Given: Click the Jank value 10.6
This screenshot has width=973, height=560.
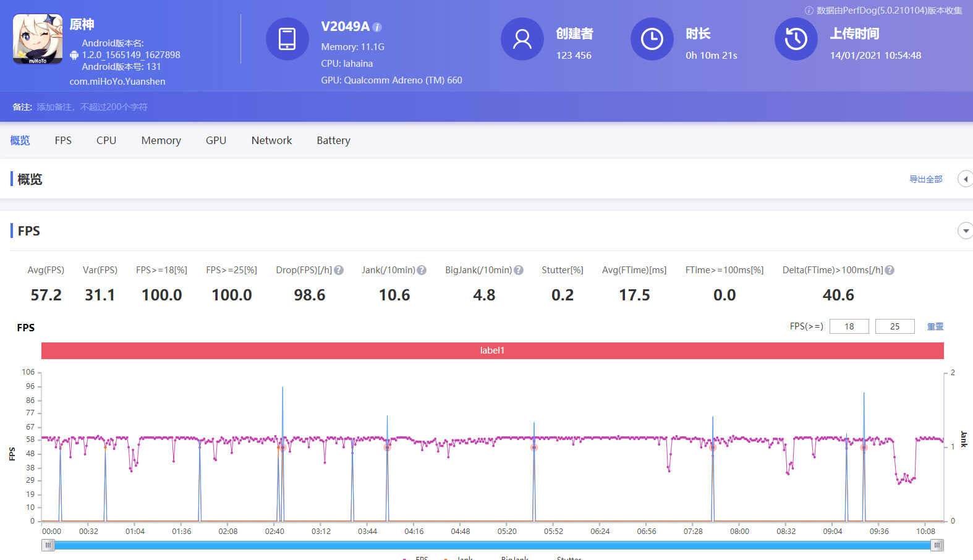Looking at the screenshot, I should click(394, 295).
